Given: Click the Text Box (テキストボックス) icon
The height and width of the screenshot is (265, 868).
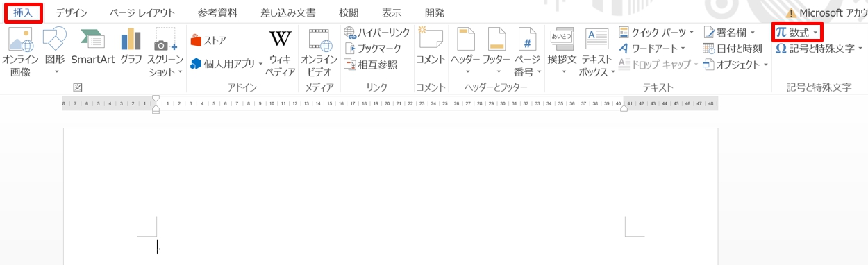Looking at the screenshot, I should (596, 40).
